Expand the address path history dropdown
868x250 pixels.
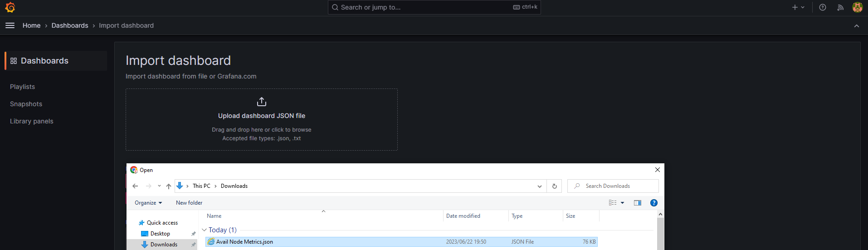[x=539, y=186]
